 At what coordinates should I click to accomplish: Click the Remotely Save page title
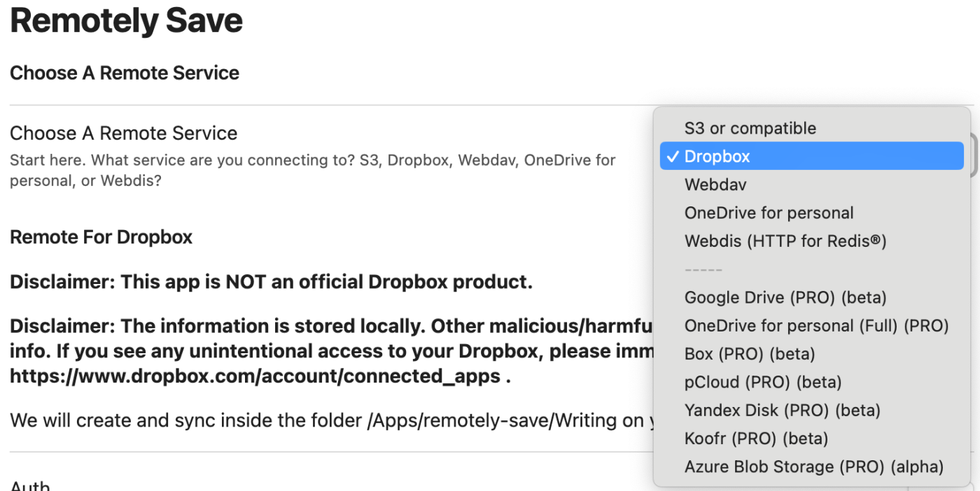[x=126, y=20]
